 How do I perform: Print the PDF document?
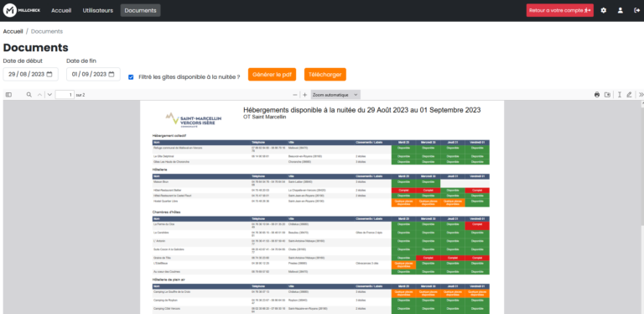597,95
